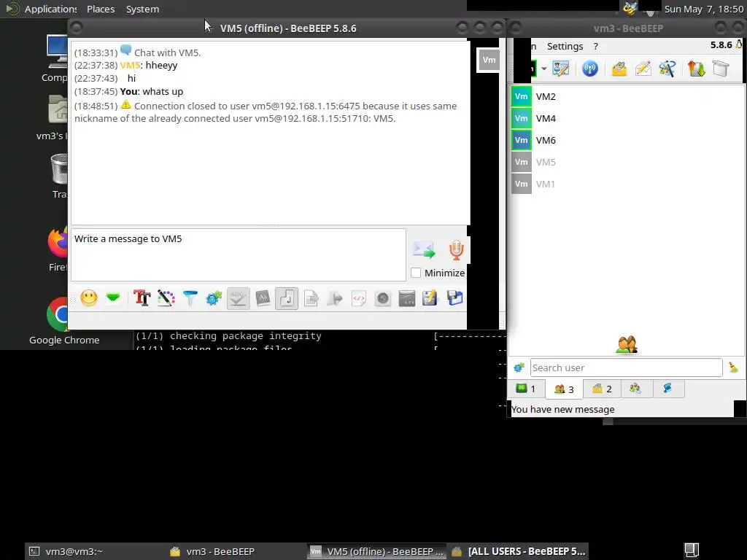
Task: Switch to ALL USERS - BeeBEEP taskbar button
Action: click(x=519, y=551)
